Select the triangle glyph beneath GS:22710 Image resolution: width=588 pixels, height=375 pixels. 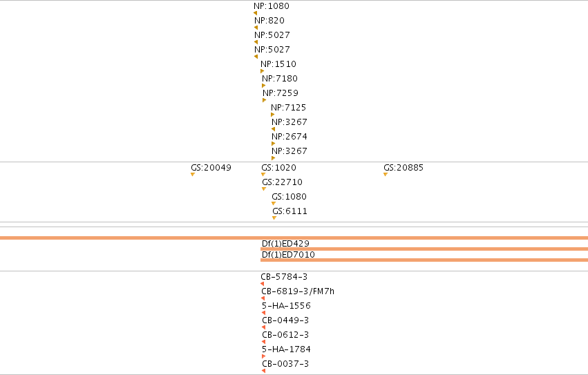264,189
